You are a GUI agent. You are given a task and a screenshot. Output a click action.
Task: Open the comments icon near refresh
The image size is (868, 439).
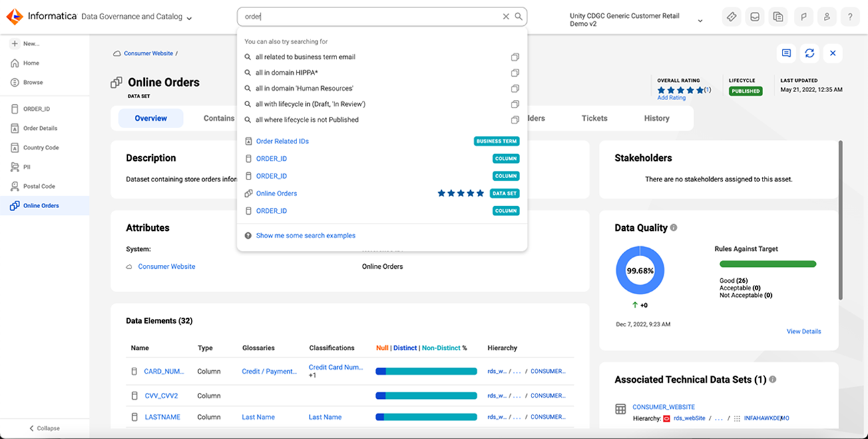pyautogui.click(x=786, y=53)
